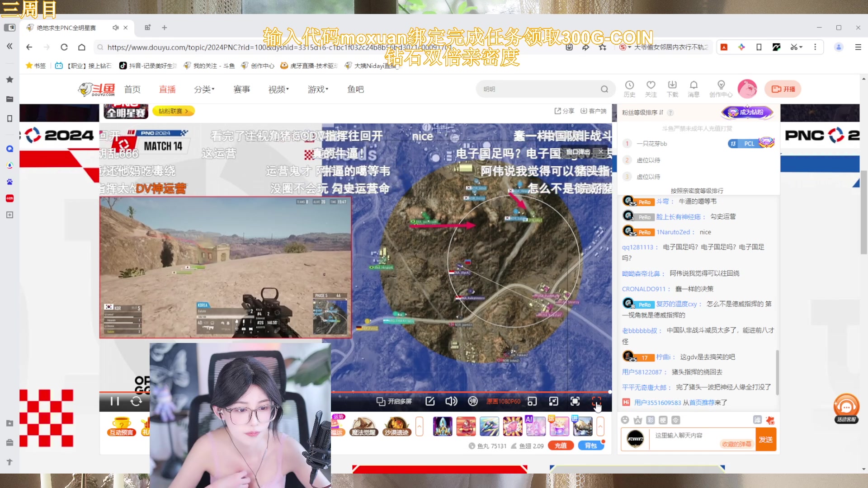Enter fullscreen with the red corner-bracket icon

pos(596,401)
